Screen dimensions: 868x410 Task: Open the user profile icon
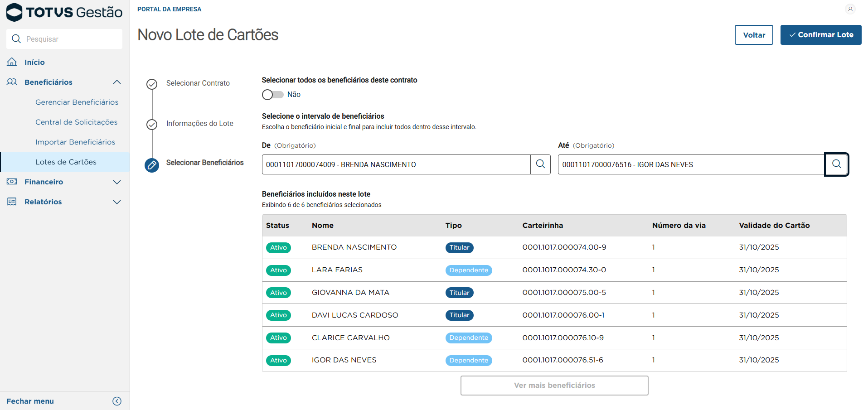coord(850,9)
